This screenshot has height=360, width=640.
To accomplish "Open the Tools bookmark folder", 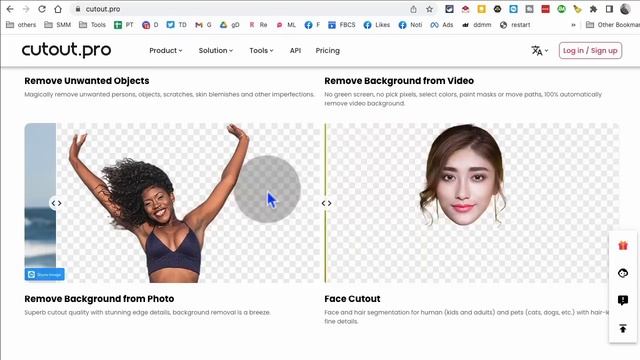I will (92, 25).
